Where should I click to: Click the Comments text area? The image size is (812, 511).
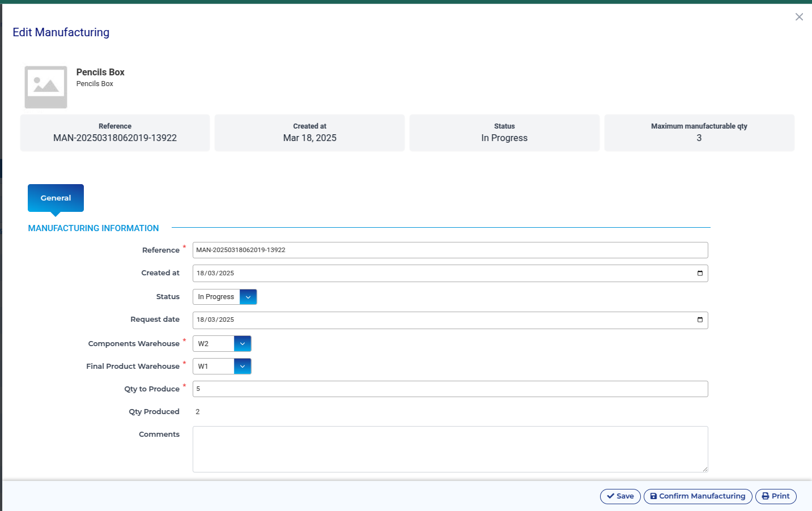pyautogui.click(x=450, y=449)
